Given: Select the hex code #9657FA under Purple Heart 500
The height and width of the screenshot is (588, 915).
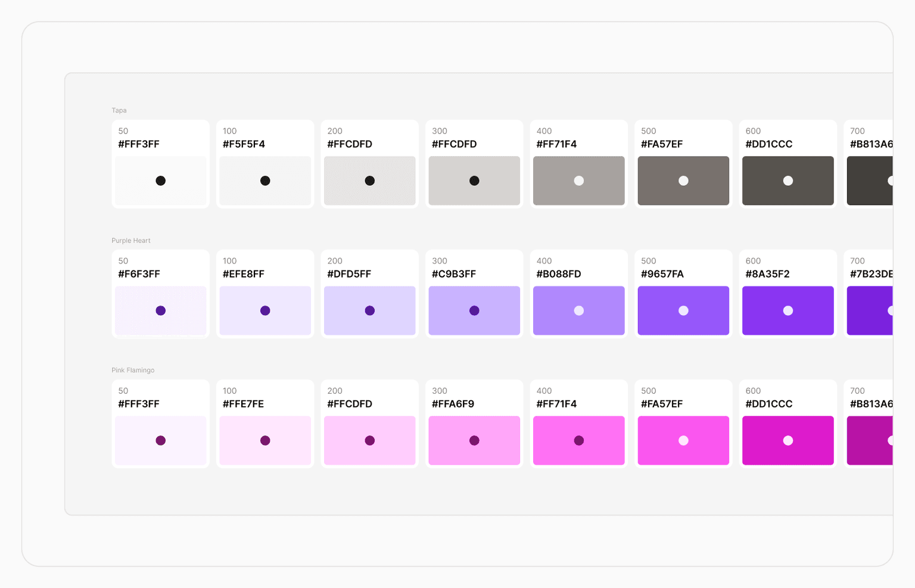Looking at the screenshot, I should point(661,274).
